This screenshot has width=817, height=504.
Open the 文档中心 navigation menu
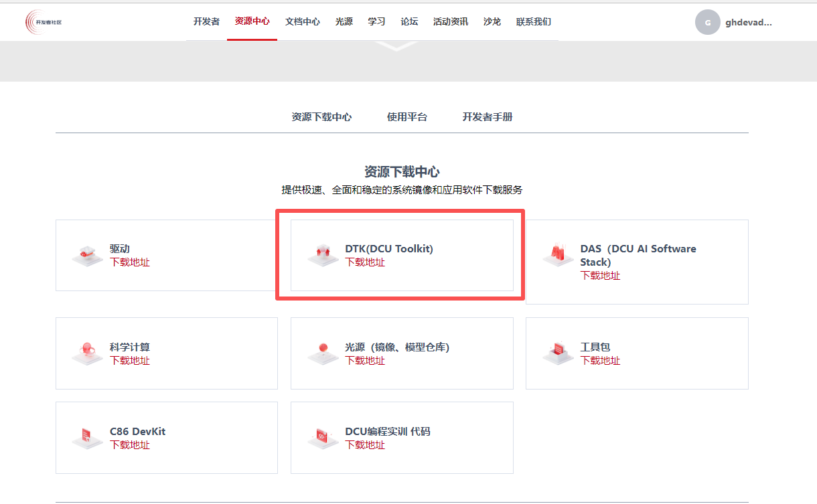[x=302, y=21]
